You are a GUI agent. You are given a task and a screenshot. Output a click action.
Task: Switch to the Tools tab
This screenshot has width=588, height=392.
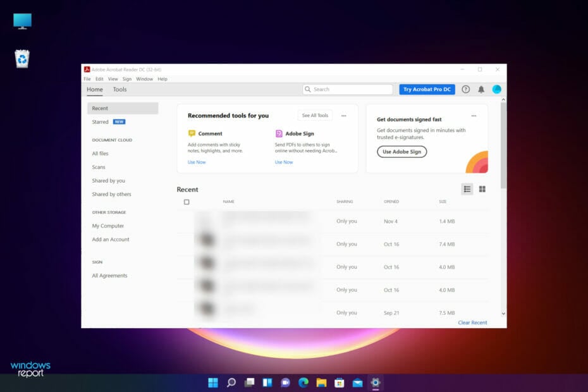[x=119, y=89]
